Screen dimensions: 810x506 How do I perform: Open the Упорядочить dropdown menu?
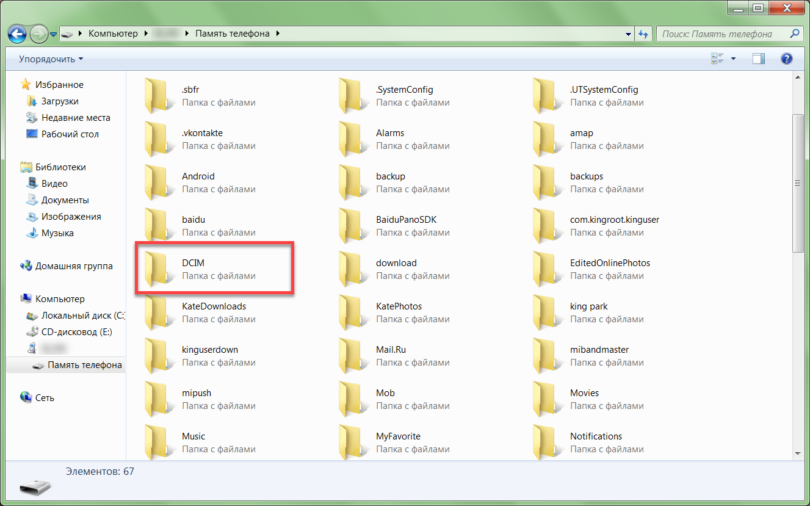pyautogui.click(x=51, y=59)
